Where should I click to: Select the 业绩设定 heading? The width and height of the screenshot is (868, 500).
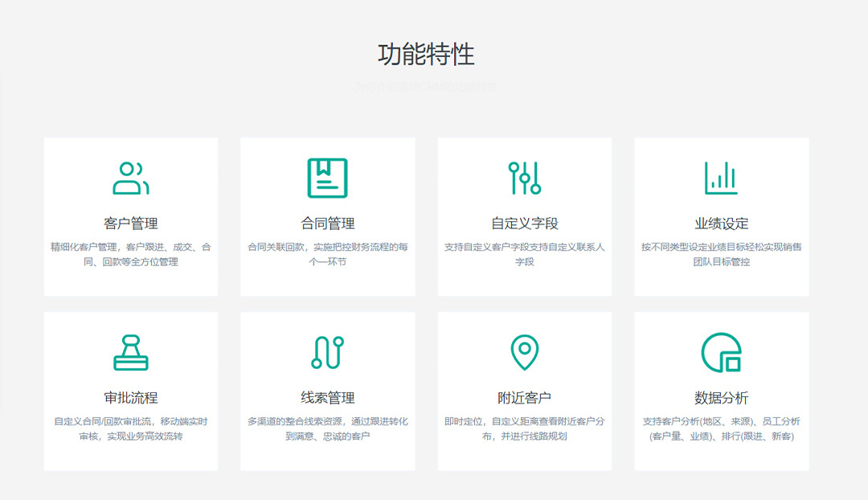[722, 223]
